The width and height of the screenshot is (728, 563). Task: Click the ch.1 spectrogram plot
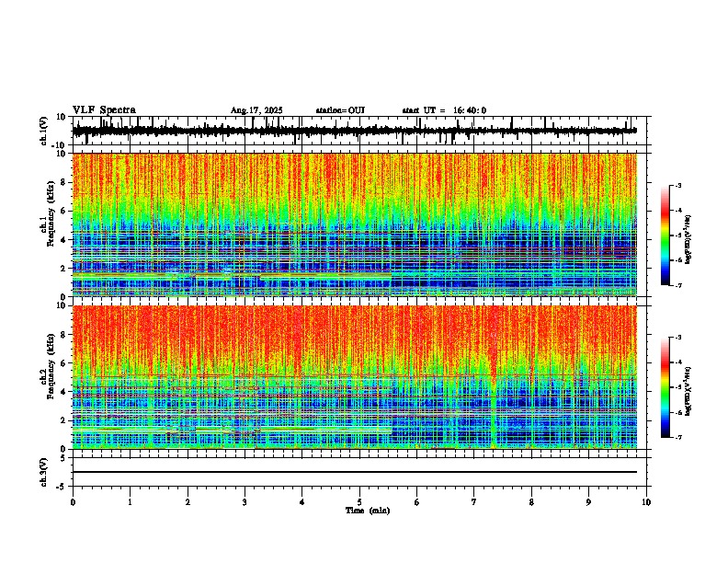click(x=355, y=224)
